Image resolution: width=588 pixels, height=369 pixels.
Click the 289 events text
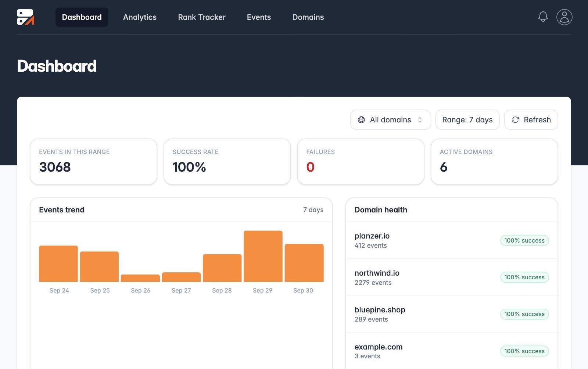[x=371, y=319]
